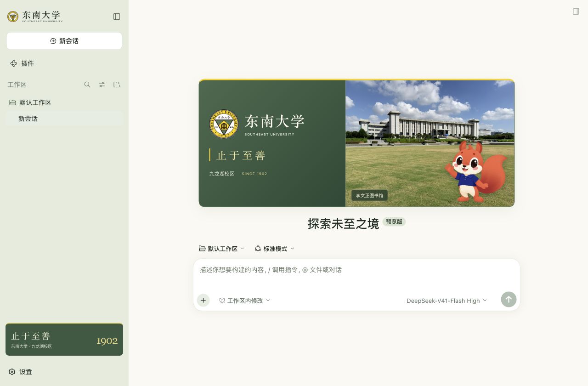Screen dimensions: 588x386
Task: Add a new workspace folder icon
Action: tap(117, 85)
